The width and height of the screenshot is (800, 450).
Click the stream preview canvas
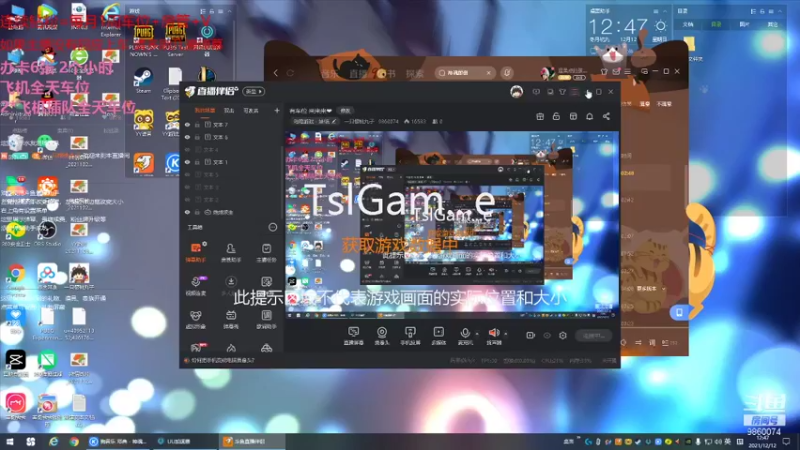[x=452, y=226]
